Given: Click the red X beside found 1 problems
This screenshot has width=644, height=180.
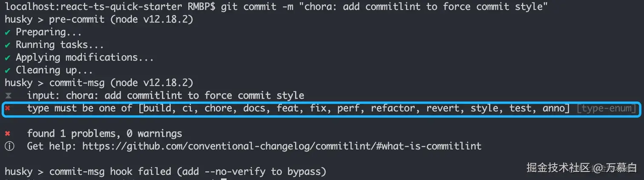Looking at the screenshot, I should pos(8,134).
